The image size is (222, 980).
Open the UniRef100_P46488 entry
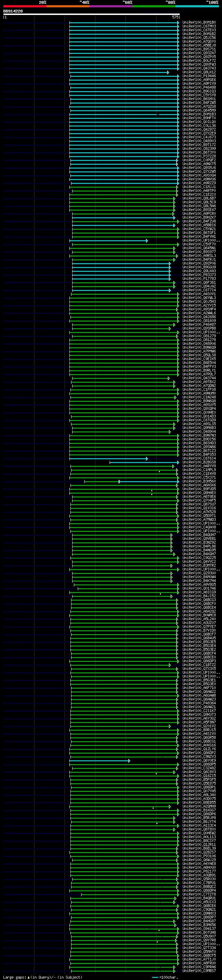coord(199,88)
